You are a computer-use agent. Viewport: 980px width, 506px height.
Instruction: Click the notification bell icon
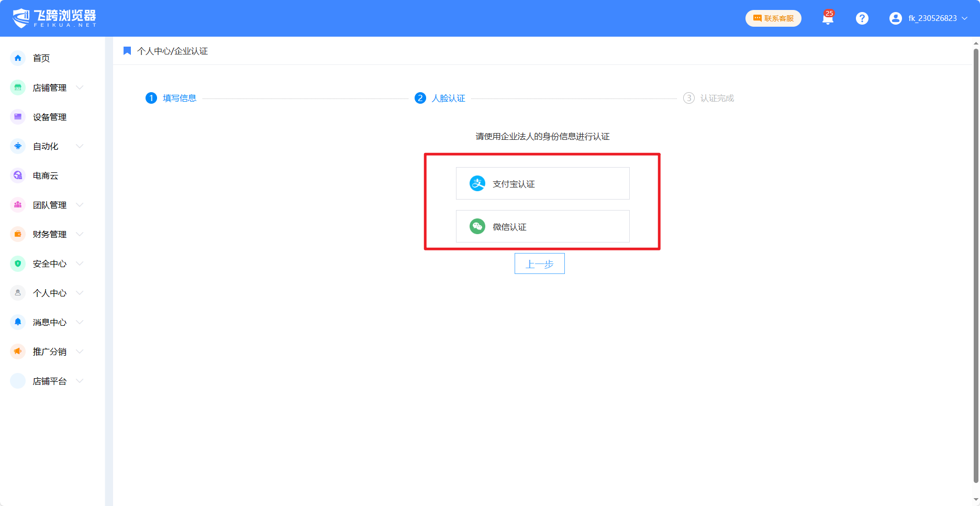tap(827, 19)
